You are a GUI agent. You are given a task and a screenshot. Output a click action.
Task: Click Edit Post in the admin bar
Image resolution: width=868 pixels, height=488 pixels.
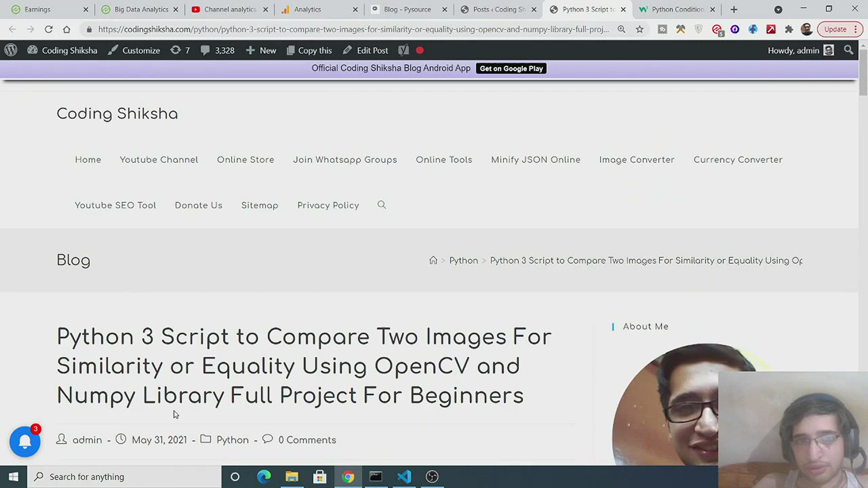pyautogui.click(x=365, y=50)
